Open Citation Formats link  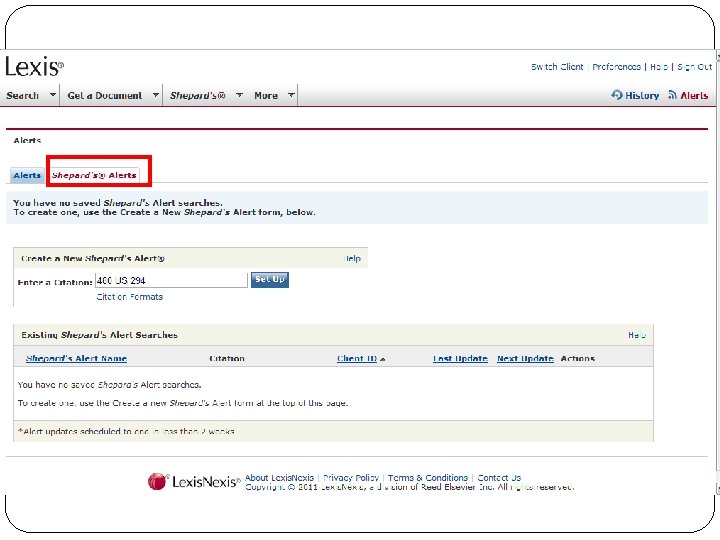[129, 297]
